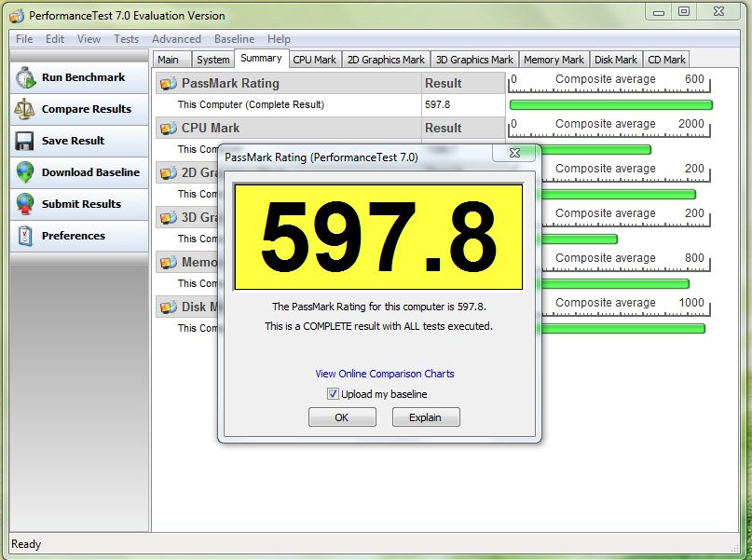Image resolution: width=752 pixels, height=560 pixels.
Task: Open the Help menu
Action: pyautogui.click(x=279, y=39)
